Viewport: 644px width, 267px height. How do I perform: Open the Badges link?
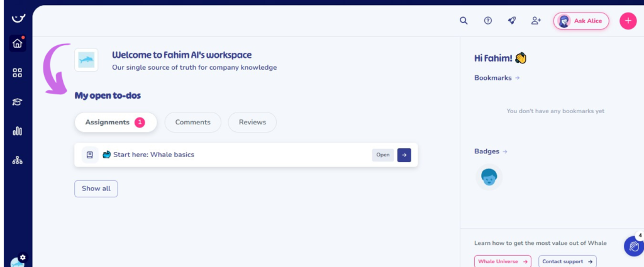(x=491, y=151)
